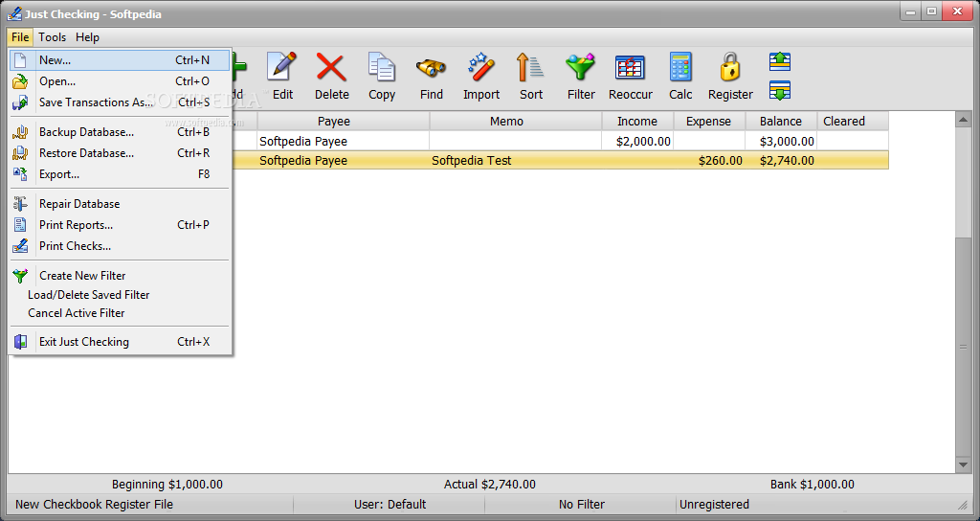980x521 pixels.
Task: Click the Repair Database tool icon
Action: 21,204
